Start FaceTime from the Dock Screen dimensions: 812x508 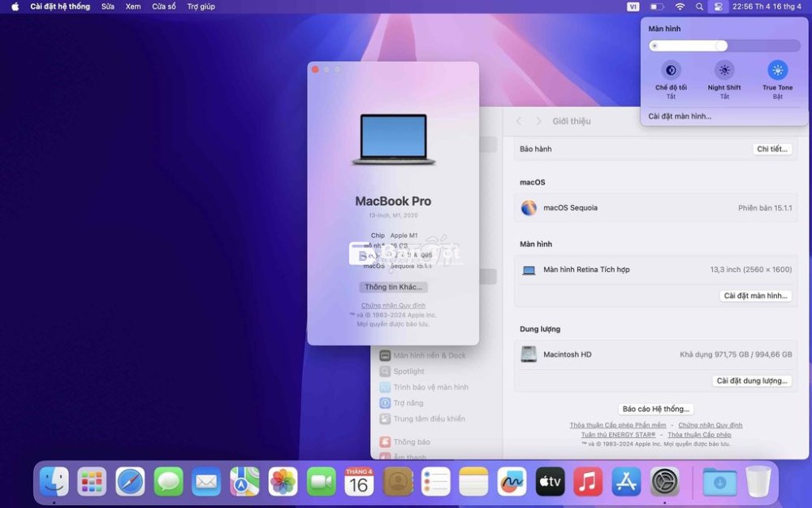(321, 481)
